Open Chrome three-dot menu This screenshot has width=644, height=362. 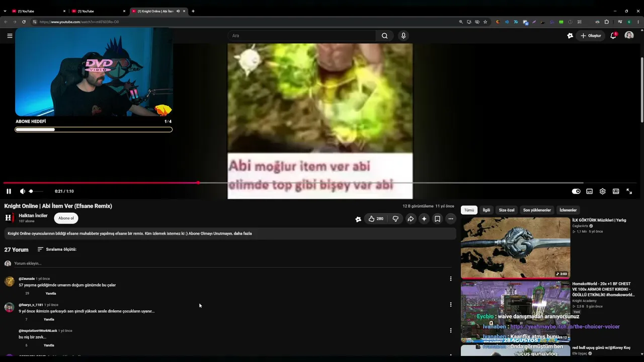point(638,22)
